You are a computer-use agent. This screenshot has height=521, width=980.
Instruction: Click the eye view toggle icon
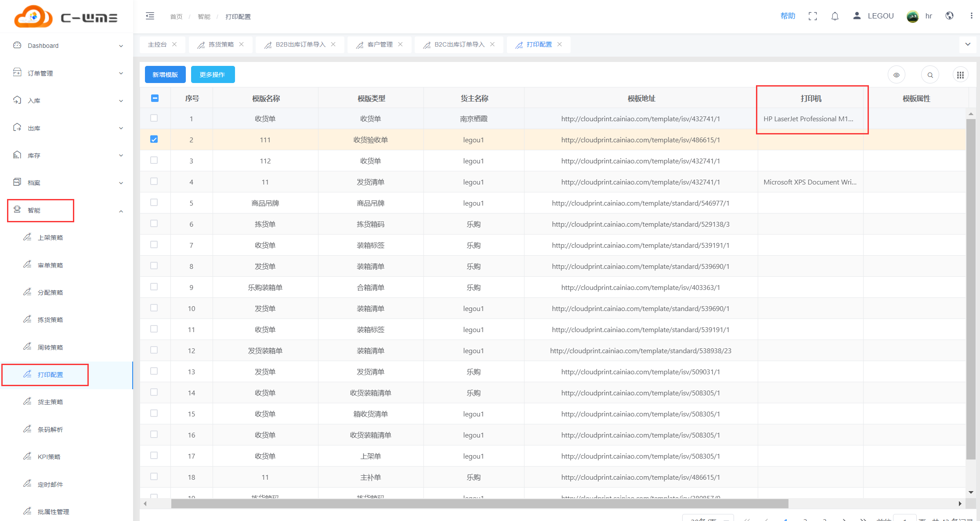tap(897, 75)
